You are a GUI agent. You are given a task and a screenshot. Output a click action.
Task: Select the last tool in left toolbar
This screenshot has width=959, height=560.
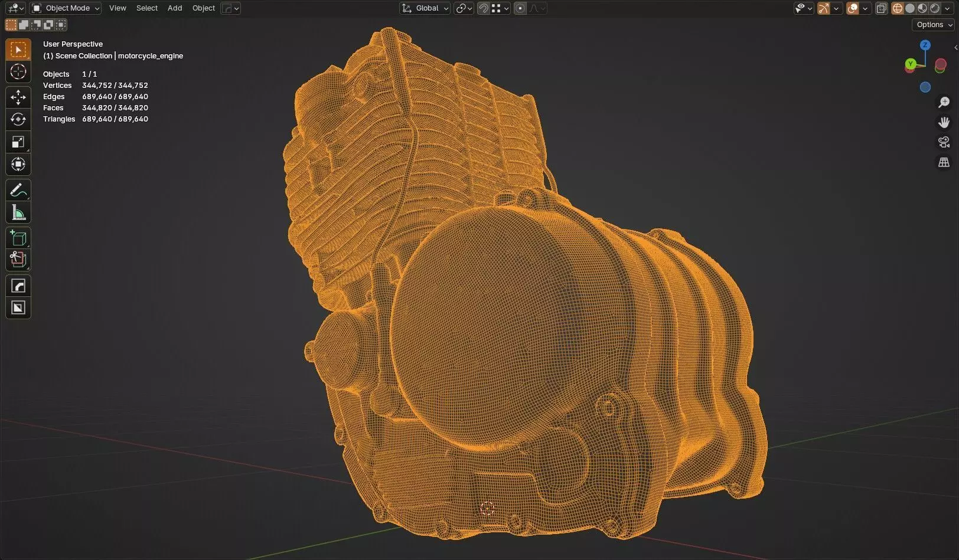point(18,308)
